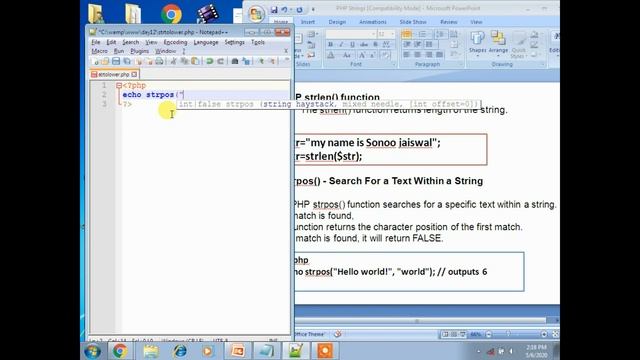The width and height of the screenshot is (640, 360).
Task: Open the Settings menu in Notepad++
Action: tap(234, 42)
